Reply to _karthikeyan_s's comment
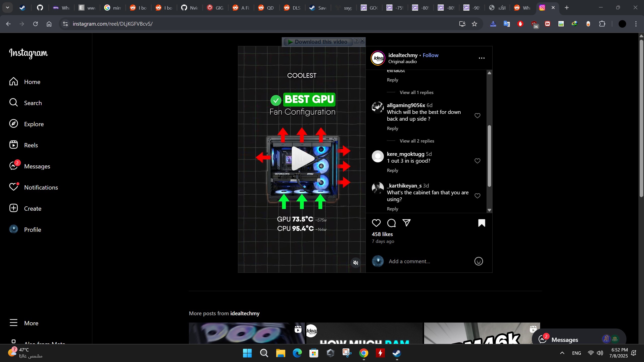 click(x=392, y=209)
